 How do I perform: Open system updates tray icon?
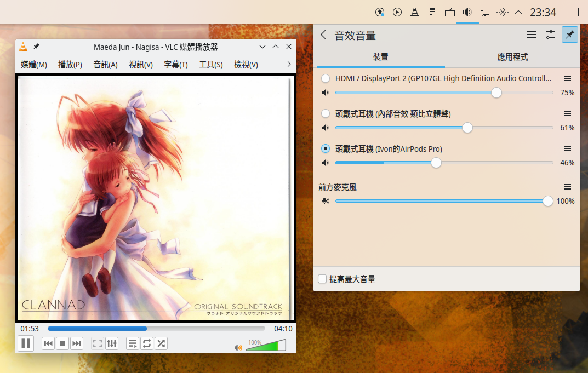[x=380, y=13]
